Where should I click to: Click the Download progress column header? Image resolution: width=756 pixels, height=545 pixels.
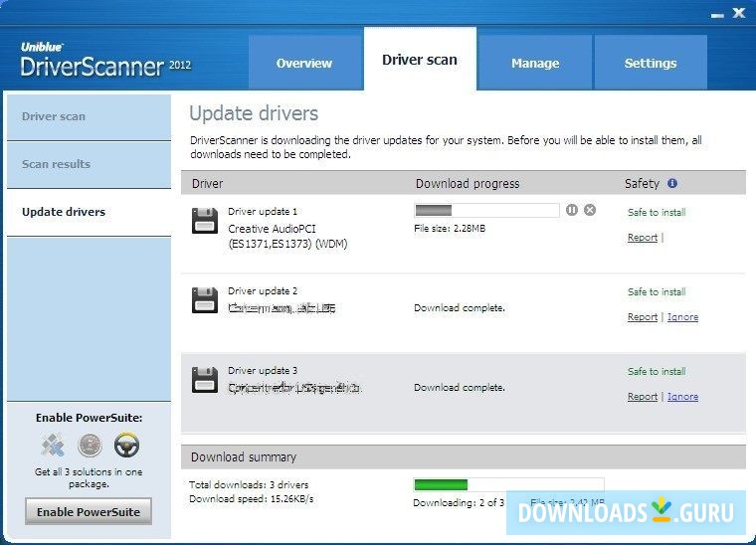468,184
